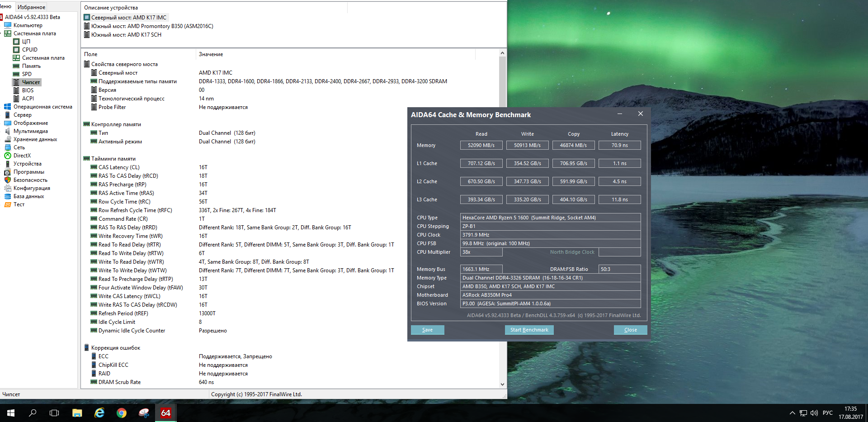Click Save in the benchmark window

(x=427, y=330)
